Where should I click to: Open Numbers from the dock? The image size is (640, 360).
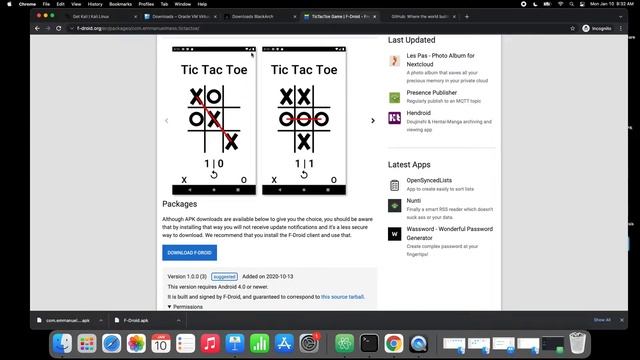(259, 343)
